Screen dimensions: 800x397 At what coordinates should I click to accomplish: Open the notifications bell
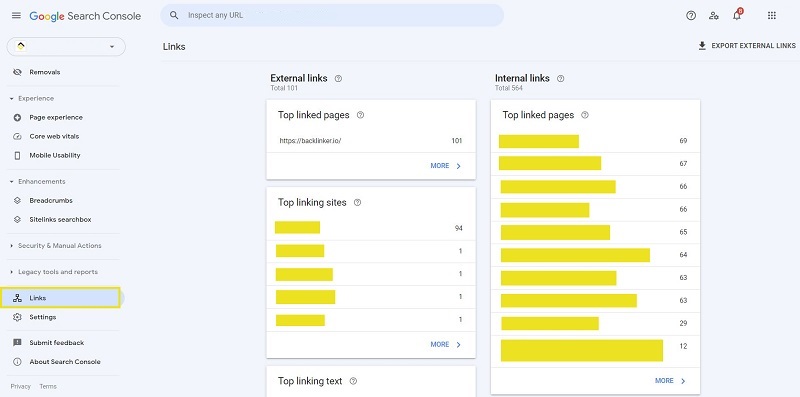(737, 15)
